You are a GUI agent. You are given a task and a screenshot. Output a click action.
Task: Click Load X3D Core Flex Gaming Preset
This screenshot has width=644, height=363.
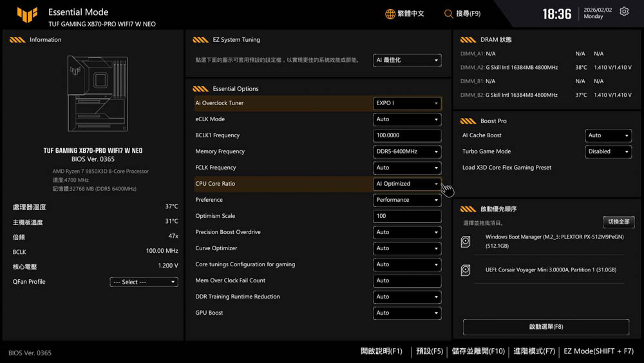506,168
